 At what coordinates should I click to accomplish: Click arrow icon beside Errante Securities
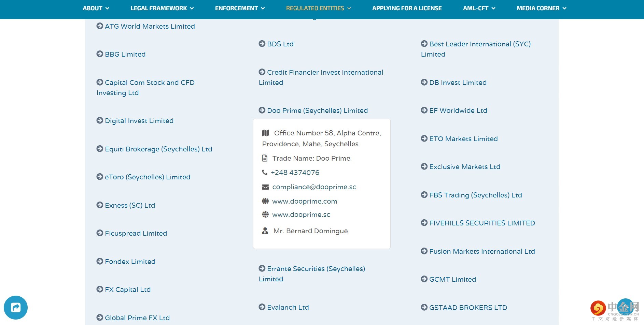[x=262, y=268]
